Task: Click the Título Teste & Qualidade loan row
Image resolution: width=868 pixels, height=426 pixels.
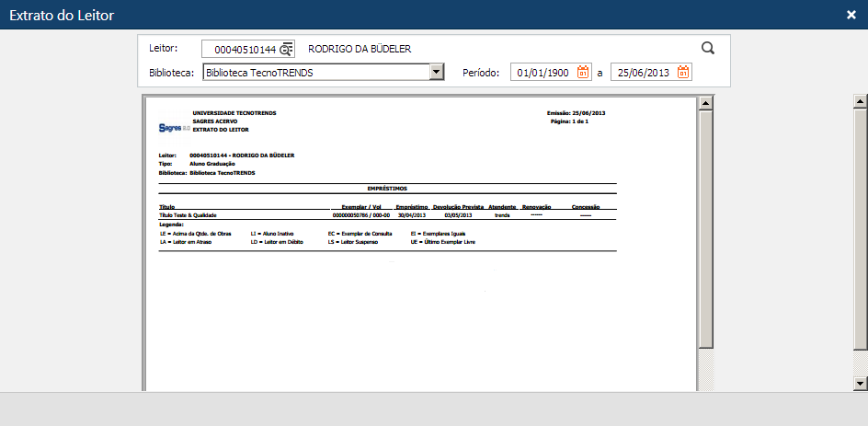Action: click(x=189, y=215)
